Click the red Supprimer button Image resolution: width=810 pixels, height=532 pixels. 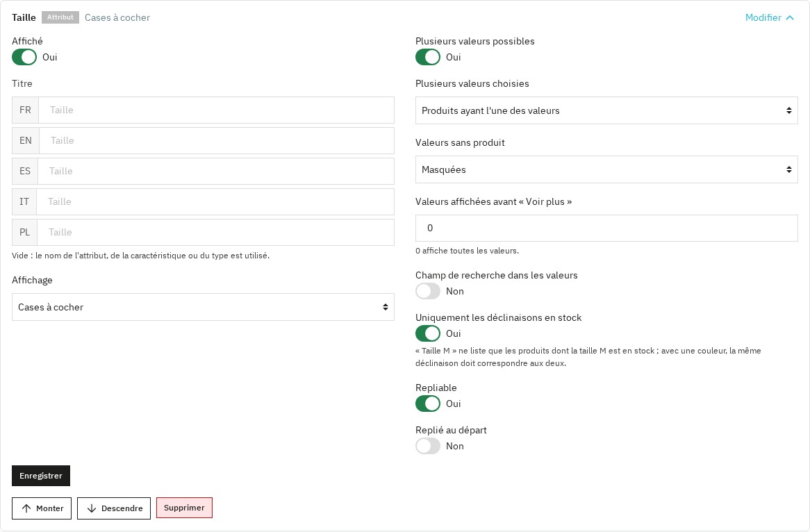[184, 508]
